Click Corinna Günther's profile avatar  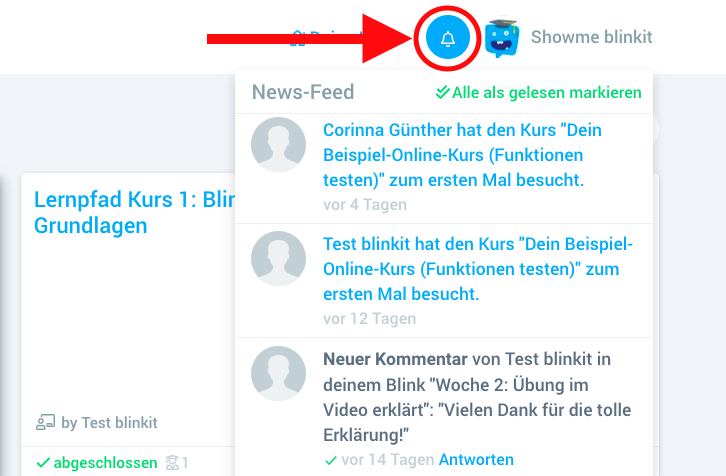[x=278, y=144]
